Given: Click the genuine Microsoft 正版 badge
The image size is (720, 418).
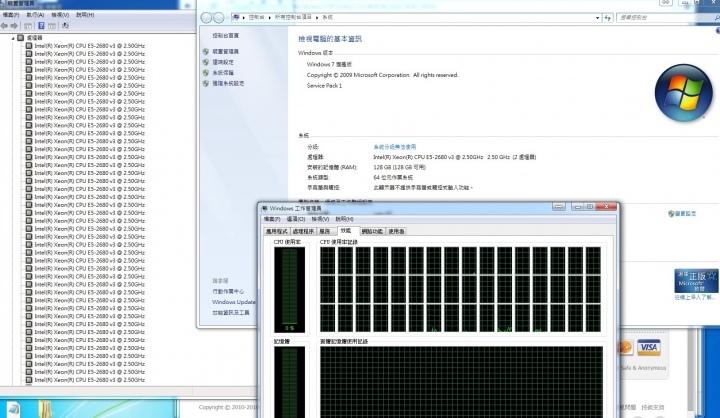Looking at the screenshot, I should pyautogui.click(x=696, y=281).
